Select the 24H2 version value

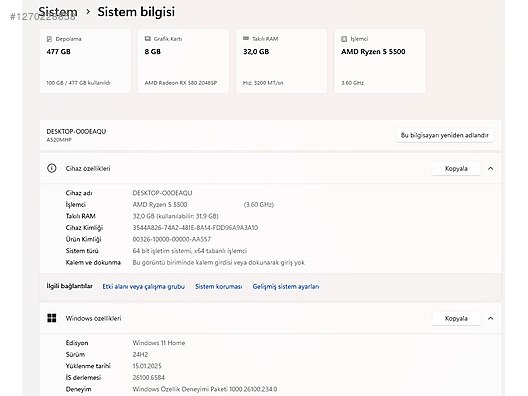click(x=140, y=354)
